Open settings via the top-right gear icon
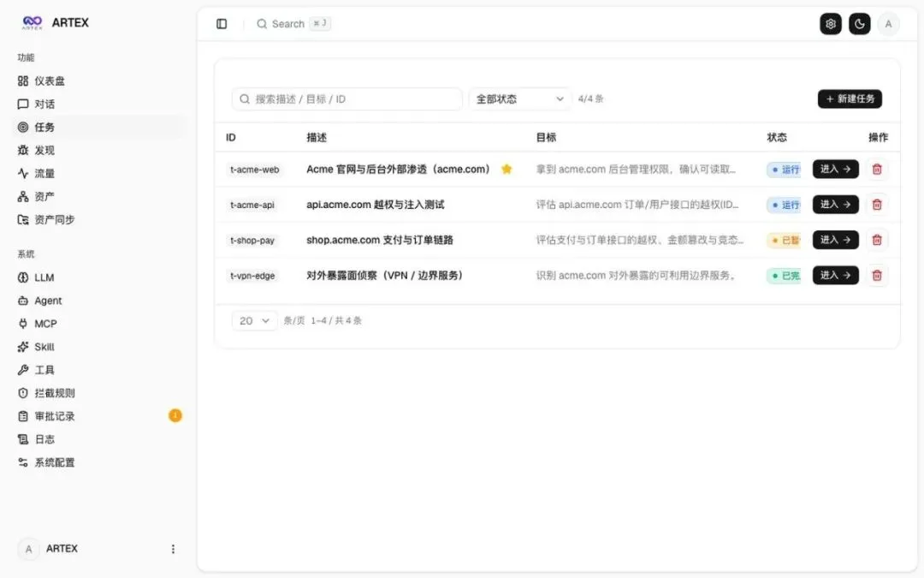This screenshot has height=578, width=924. (x=830, y=24)
